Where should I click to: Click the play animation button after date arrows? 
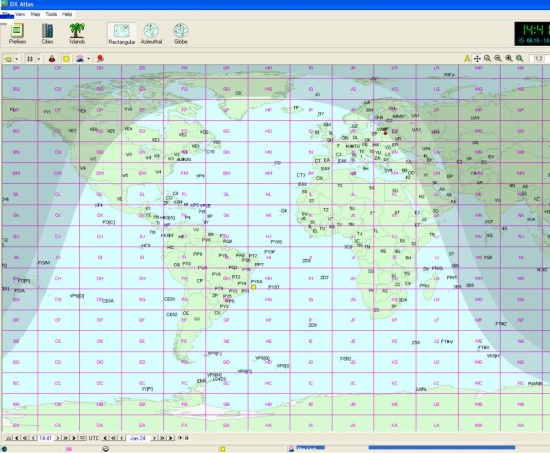point(180,438)
